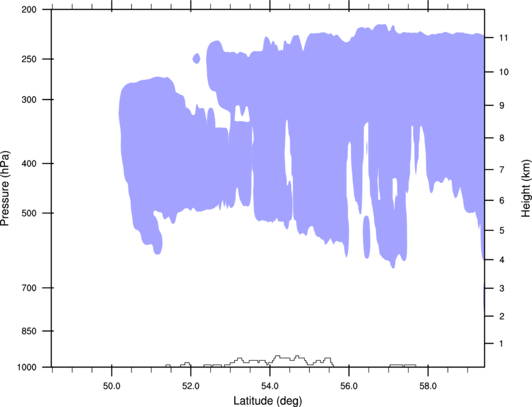Click the 850 pressure tick label

[29, 331]
